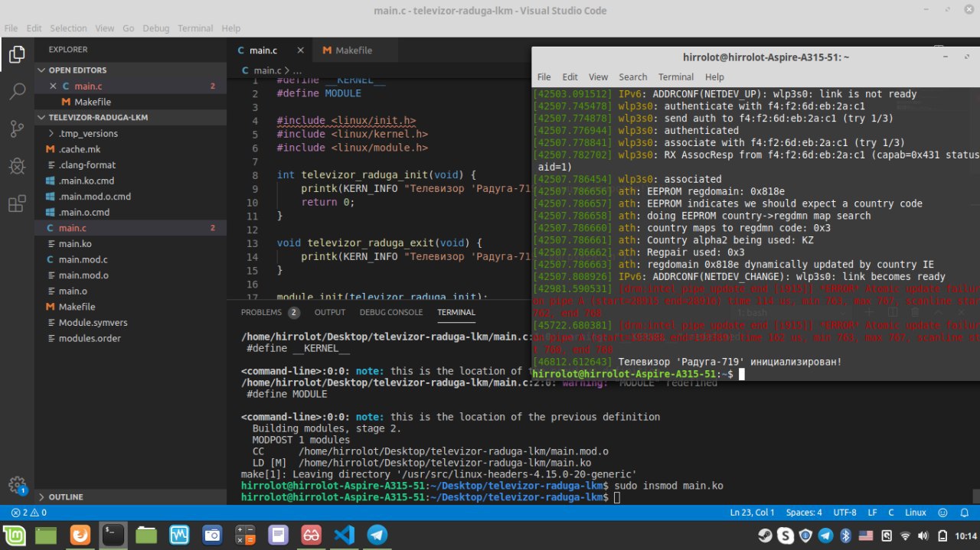Open the Debug view in activity bar
Image resolution: width=980 pixels, height=550 pixels.
pos(17,166)
